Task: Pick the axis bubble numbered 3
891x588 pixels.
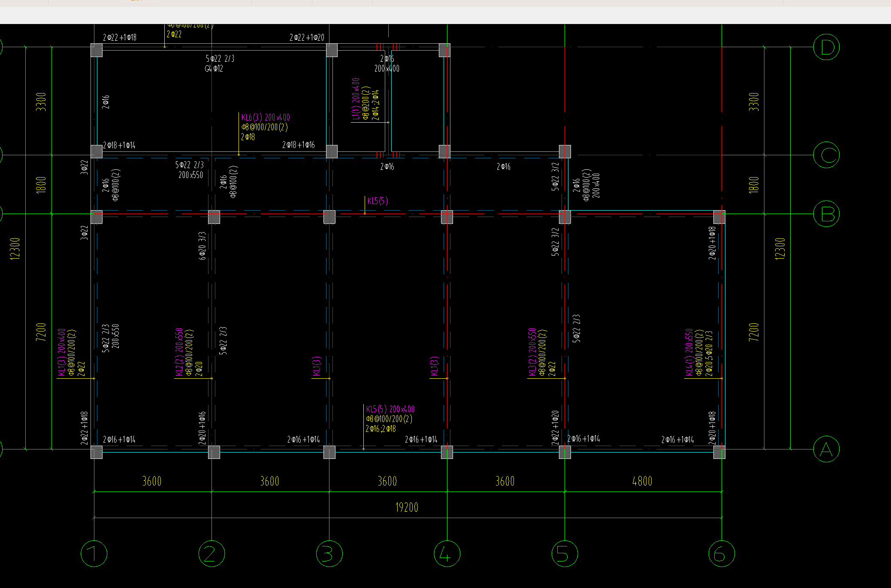Action: pos(329,554)
